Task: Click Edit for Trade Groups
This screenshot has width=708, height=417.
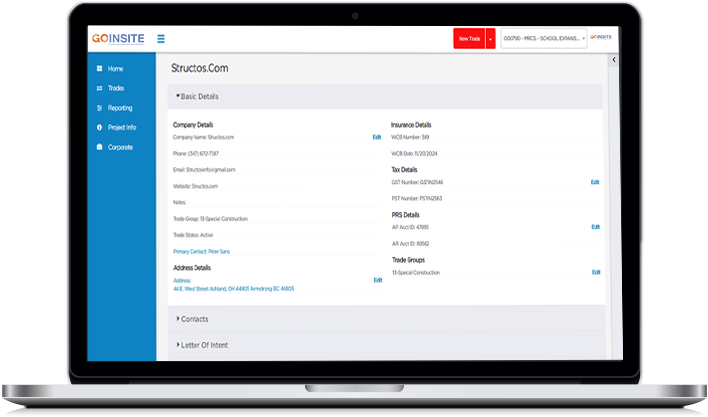Action: tap(595, 272)
